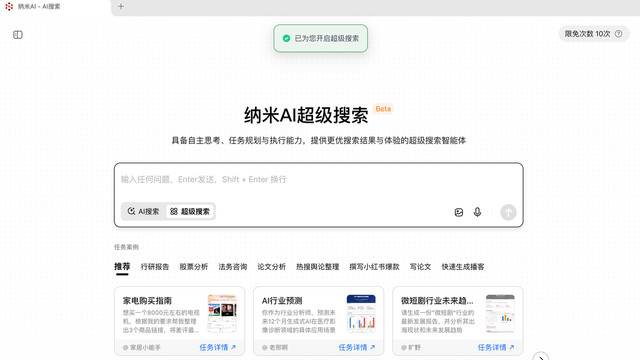Click the 纳米AI tab favicon logo

tap(9, 7)
